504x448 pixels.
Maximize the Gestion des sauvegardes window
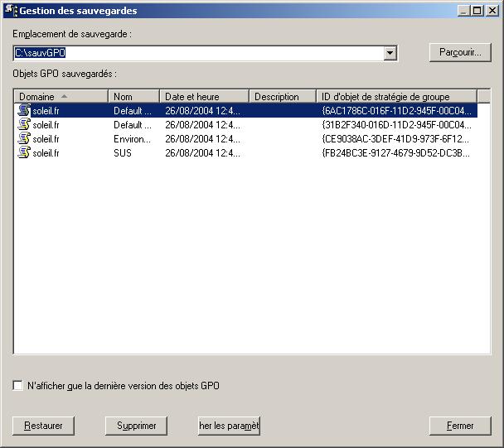click(x=477, y=11)
